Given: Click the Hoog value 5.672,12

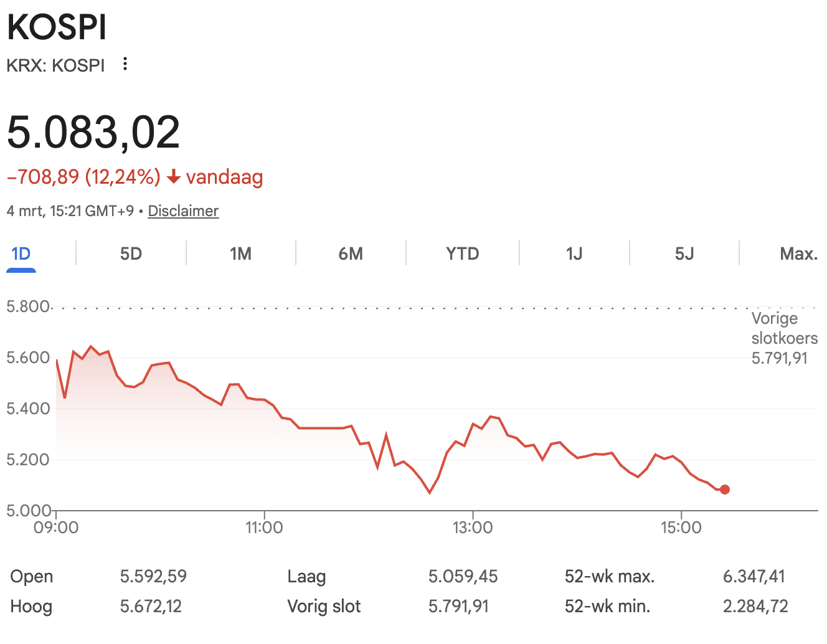Looking at the screenshot, I should (x=151, y=606).
